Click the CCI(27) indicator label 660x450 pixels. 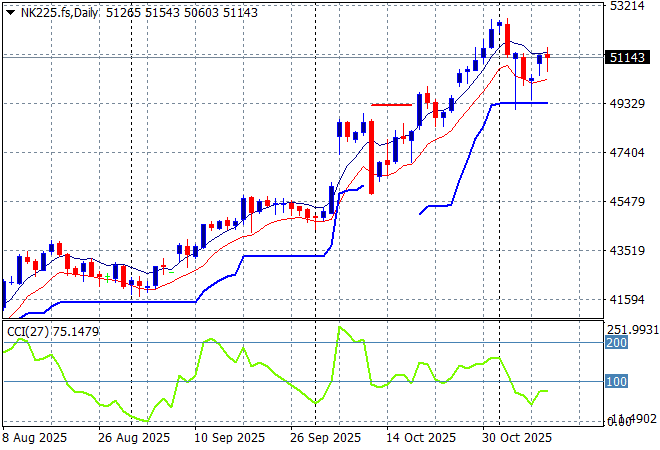click(26, 331)
